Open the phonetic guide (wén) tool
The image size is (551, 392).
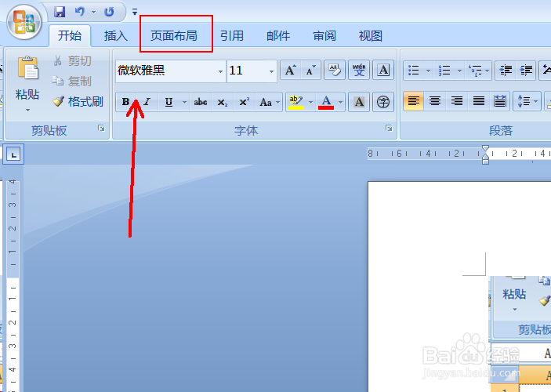pos(359,70)
